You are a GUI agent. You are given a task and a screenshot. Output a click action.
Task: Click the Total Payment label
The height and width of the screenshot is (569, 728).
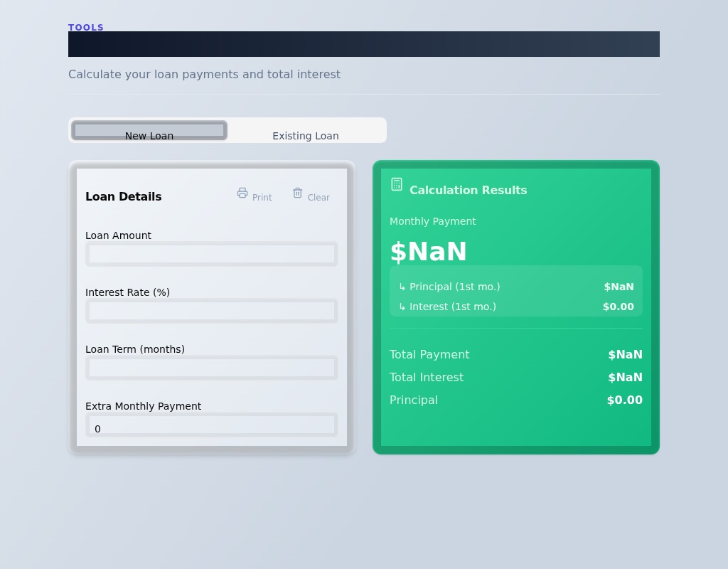[x=429, y=354]
